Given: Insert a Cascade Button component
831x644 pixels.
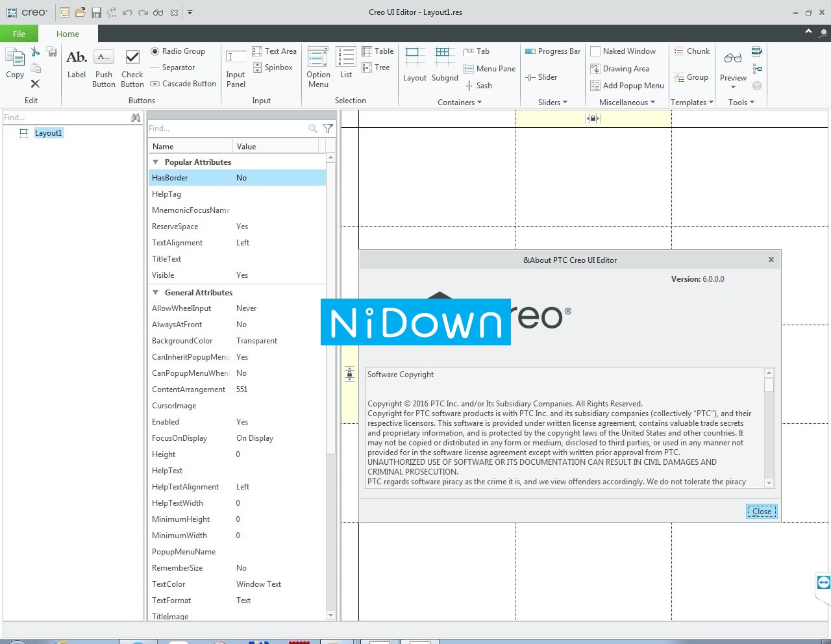Looking at the screenshot, I should (183, 84).
